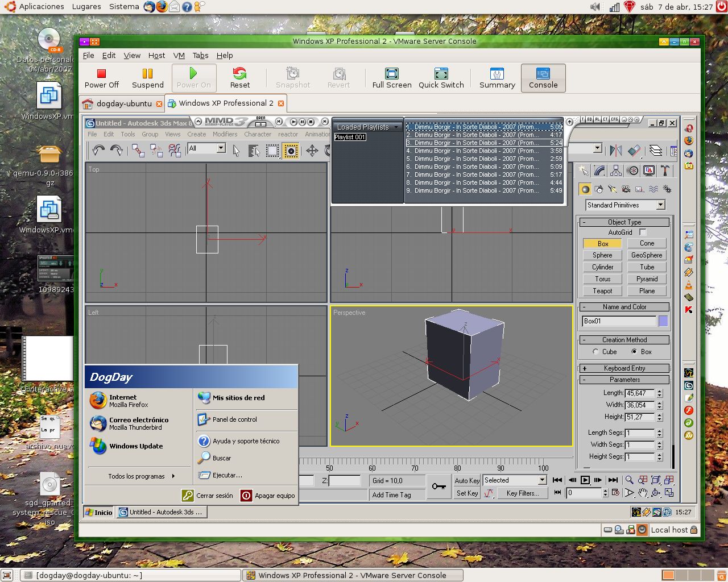The width and height of the screenshot is (728, 582).
Task: Activate the Select and Move tool
Action: tap(312, 150)
